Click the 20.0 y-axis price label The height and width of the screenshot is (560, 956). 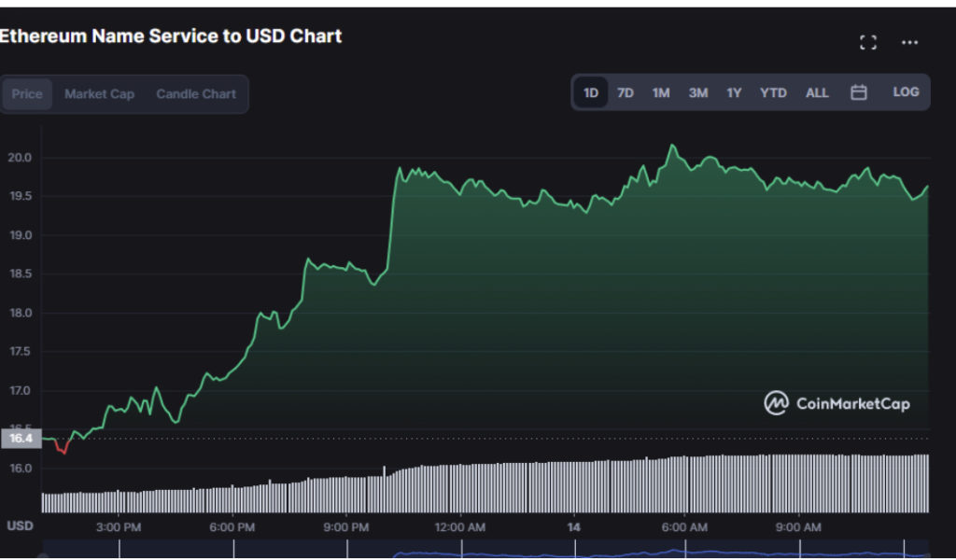pos(20,158)
